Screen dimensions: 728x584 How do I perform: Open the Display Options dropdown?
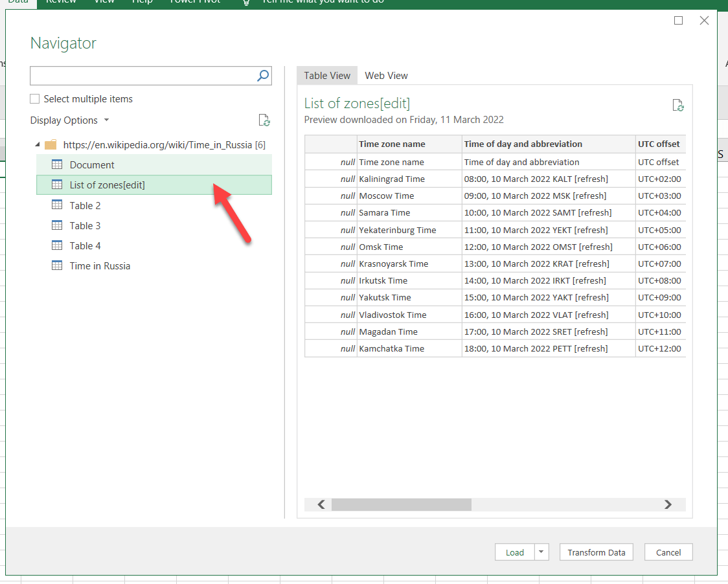pos(70,120)
